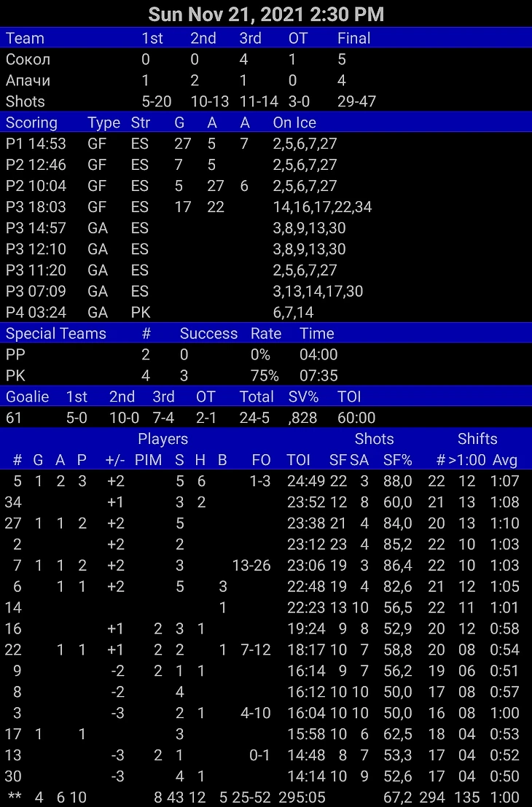The width and height of the screenshot is (532, 807).
Task: Select the P3 11:20 goal against row
Action: tap(266, 270)
